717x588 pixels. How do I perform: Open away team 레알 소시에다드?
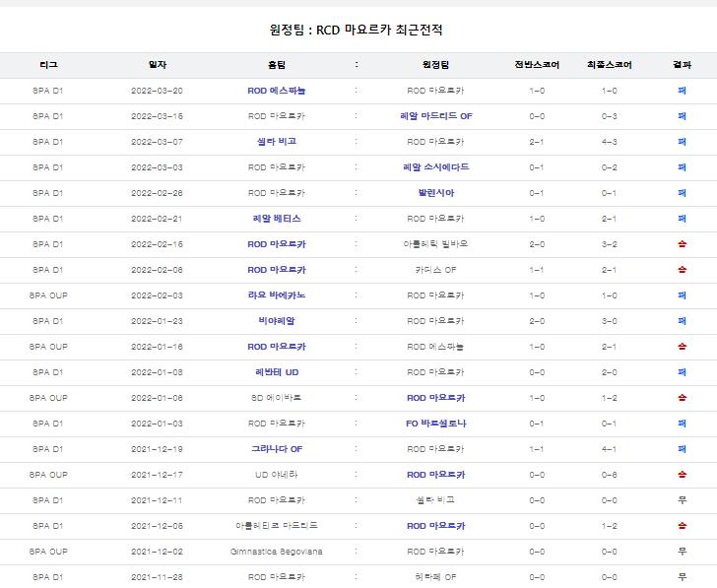(x=435, y=167)
